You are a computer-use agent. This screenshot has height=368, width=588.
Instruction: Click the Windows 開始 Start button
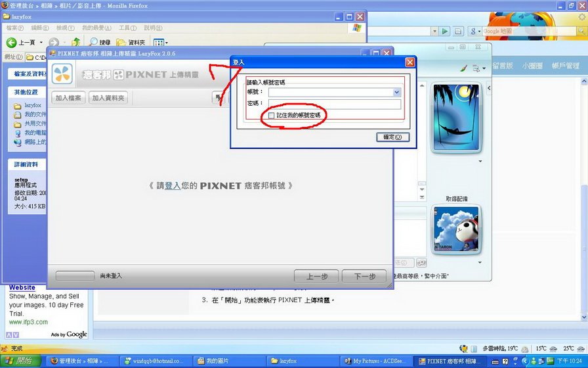click(19, 361)
